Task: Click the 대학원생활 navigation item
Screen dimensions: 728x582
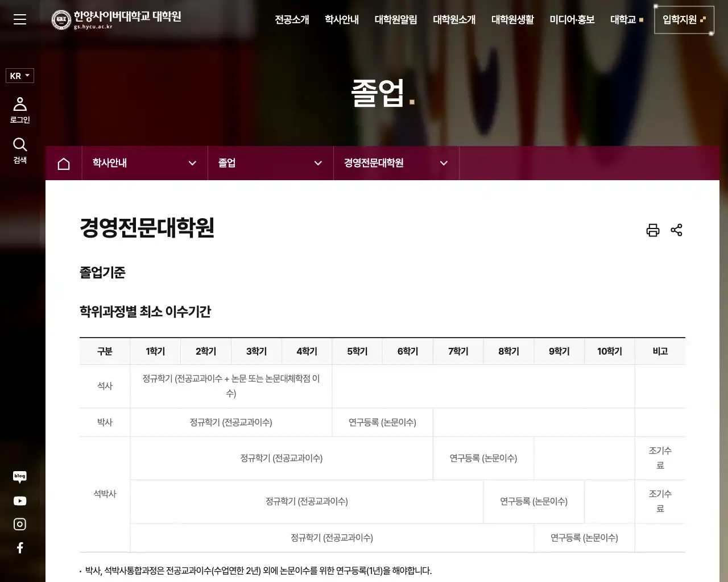Action: 512,19
